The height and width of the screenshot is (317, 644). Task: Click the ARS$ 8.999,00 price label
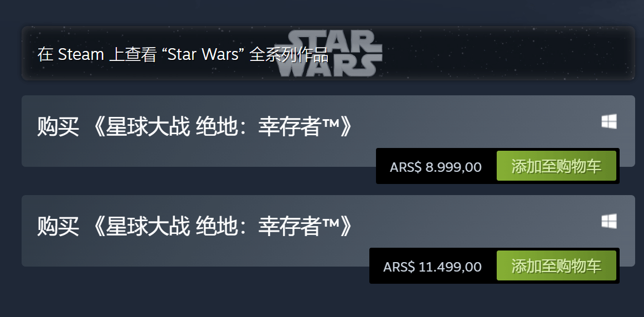point(436,166)
